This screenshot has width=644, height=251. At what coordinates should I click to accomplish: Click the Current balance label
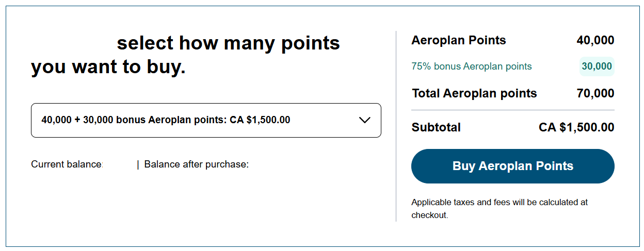[67, 164]
